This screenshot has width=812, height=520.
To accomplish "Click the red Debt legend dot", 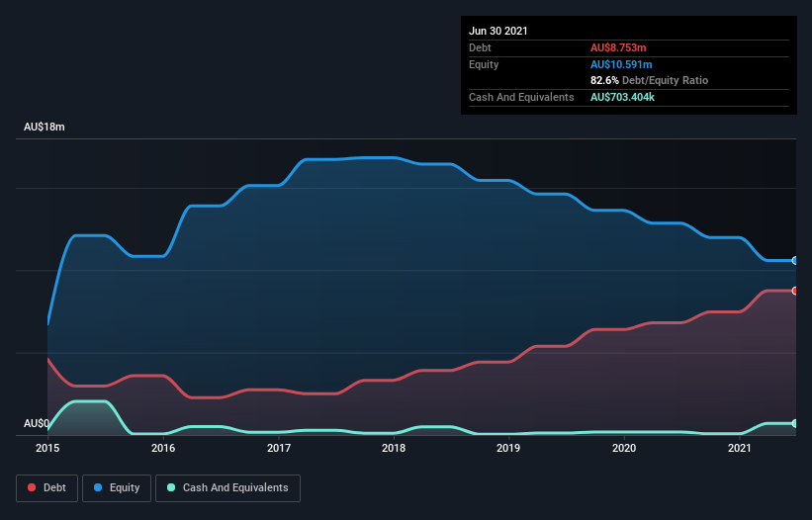I will (x=32, y=487).
